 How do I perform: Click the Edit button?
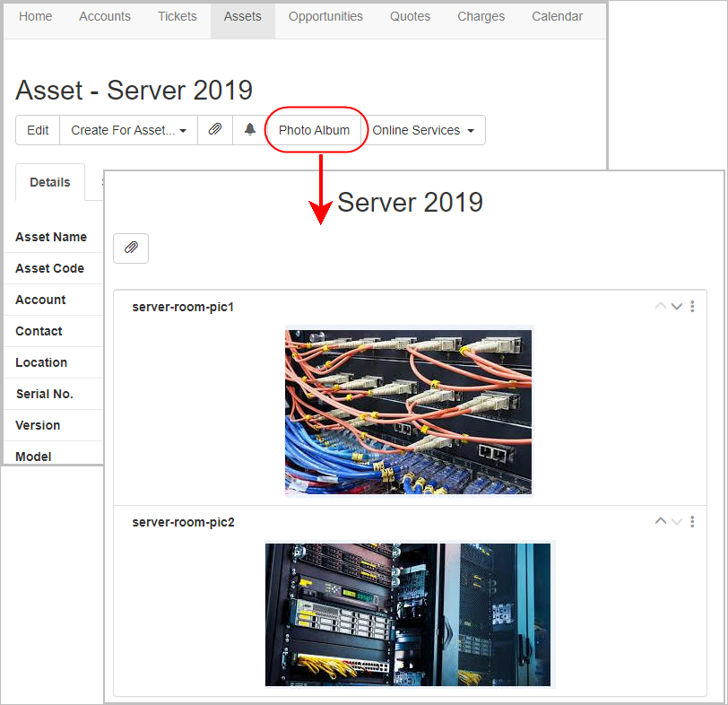(38, 130)
